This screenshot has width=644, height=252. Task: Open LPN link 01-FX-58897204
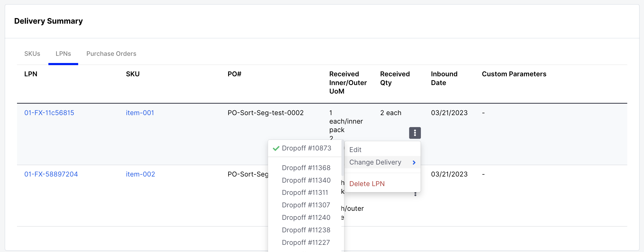[x=51, y=174]
